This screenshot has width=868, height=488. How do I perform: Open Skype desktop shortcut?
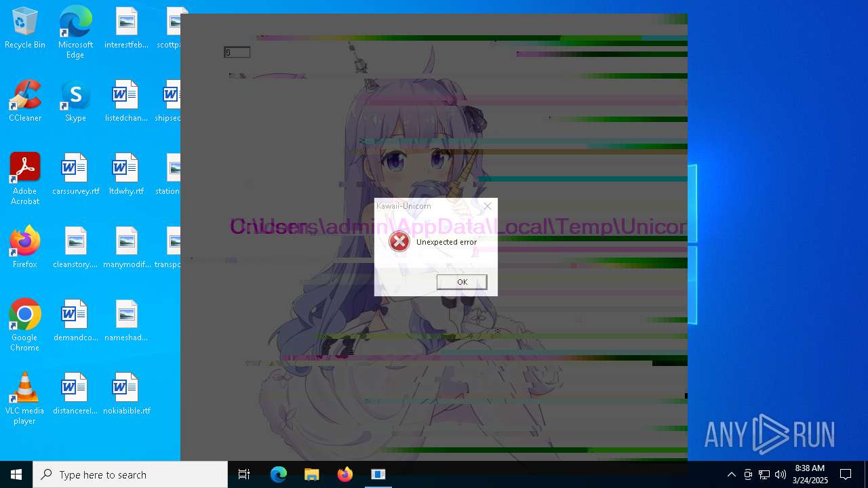click(x=75, y=102)
